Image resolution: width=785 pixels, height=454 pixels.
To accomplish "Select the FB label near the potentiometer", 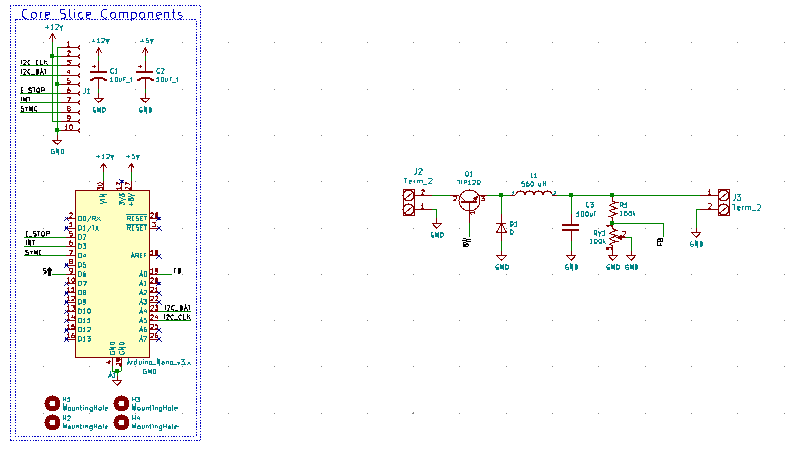I will [660, 242].
